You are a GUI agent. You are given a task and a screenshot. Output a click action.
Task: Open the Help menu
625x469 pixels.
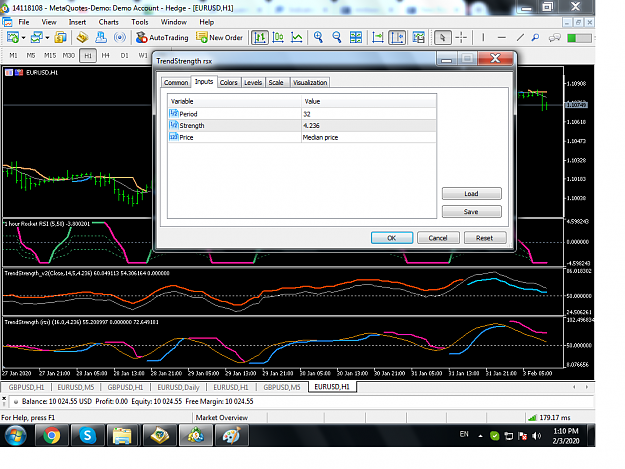click(x=206, y=22)
